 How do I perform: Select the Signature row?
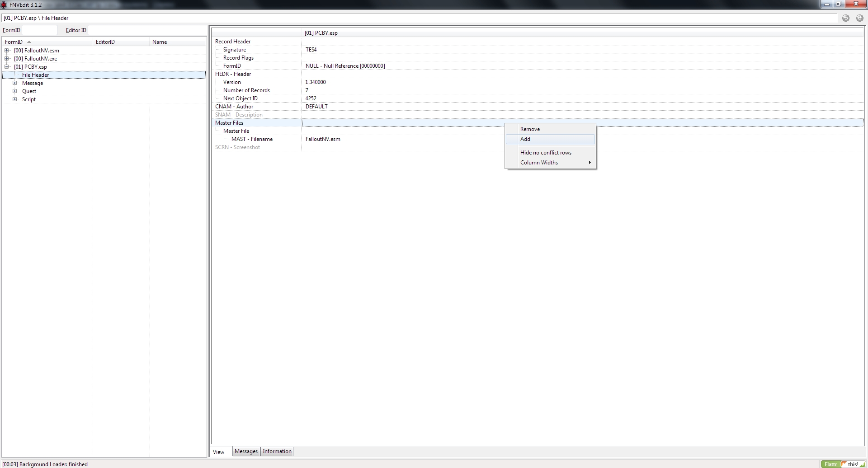[x=538, y=50]
